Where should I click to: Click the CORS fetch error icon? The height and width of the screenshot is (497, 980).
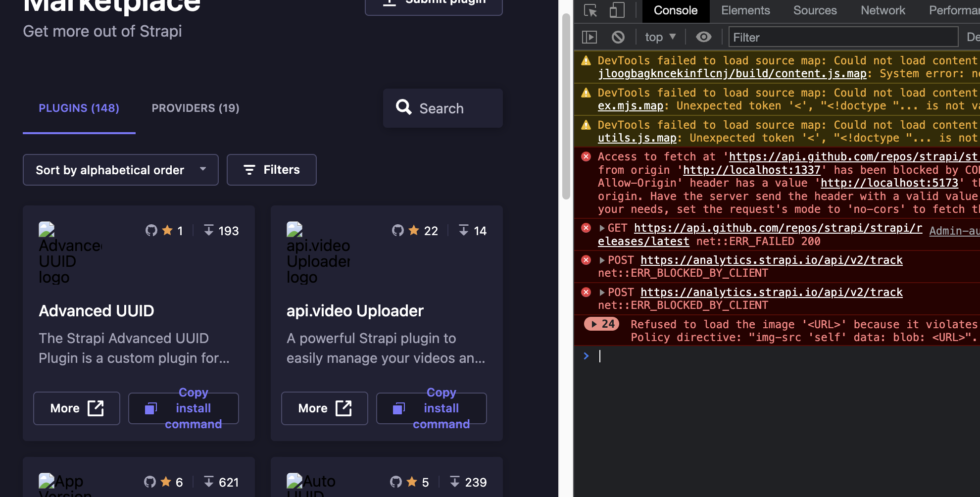[x=586, y=157]
